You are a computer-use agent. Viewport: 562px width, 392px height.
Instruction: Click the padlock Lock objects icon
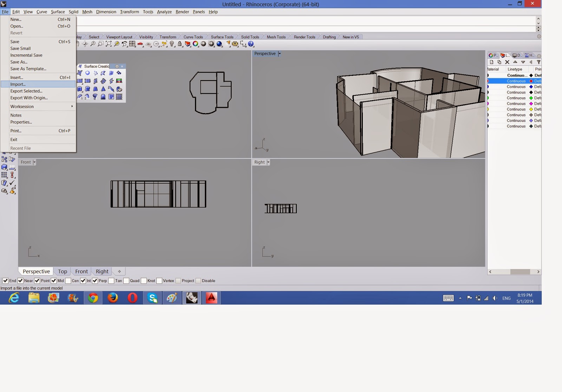coord(180,44)
